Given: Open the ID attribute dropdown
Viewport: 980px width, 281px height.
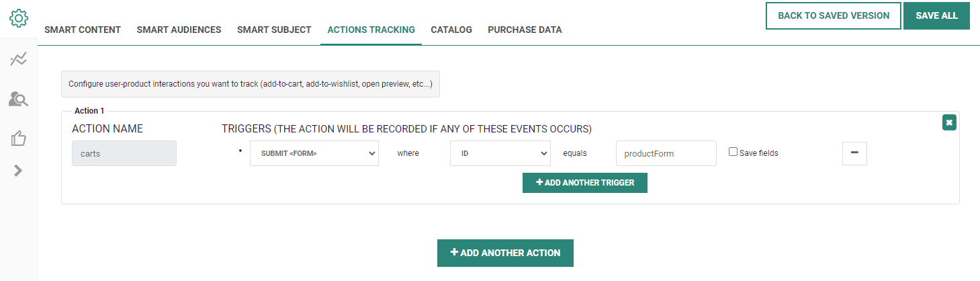Looking at the screenshot, I should [500, 153].
